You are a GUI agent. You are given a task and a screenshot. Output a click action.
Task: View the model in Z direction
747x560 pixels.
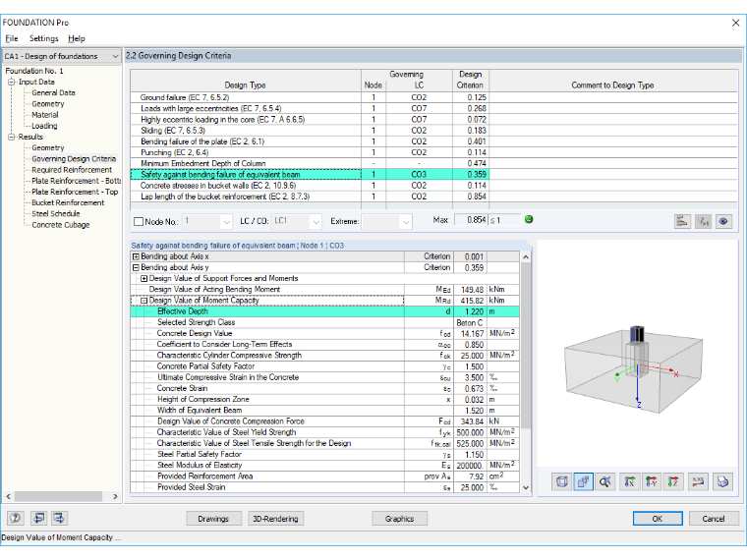point(673,482)
